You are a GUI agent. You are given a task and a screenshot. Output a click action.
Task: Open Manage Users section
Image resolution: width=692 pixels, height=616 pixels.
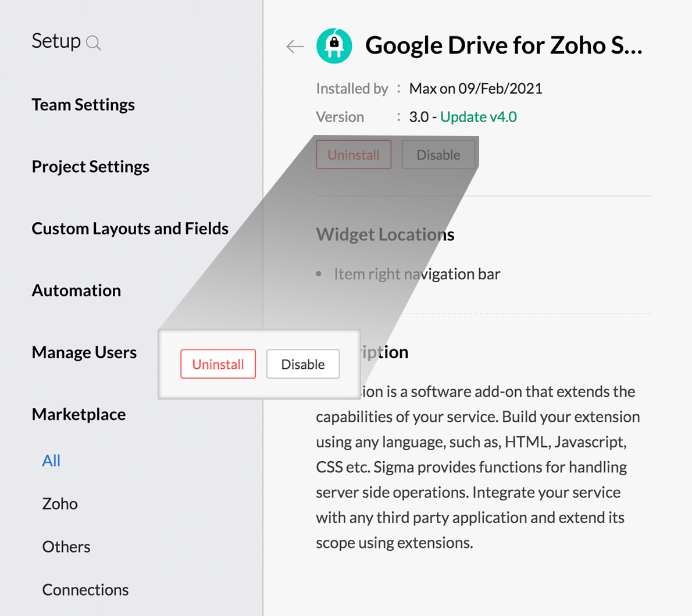coord(84,352)
